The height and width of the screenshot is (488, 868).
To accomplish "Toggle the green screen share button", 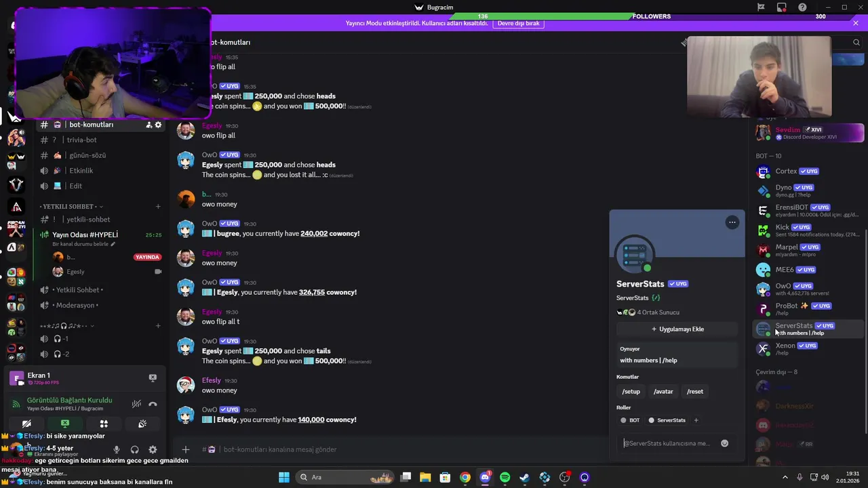I will click(65, 424).
